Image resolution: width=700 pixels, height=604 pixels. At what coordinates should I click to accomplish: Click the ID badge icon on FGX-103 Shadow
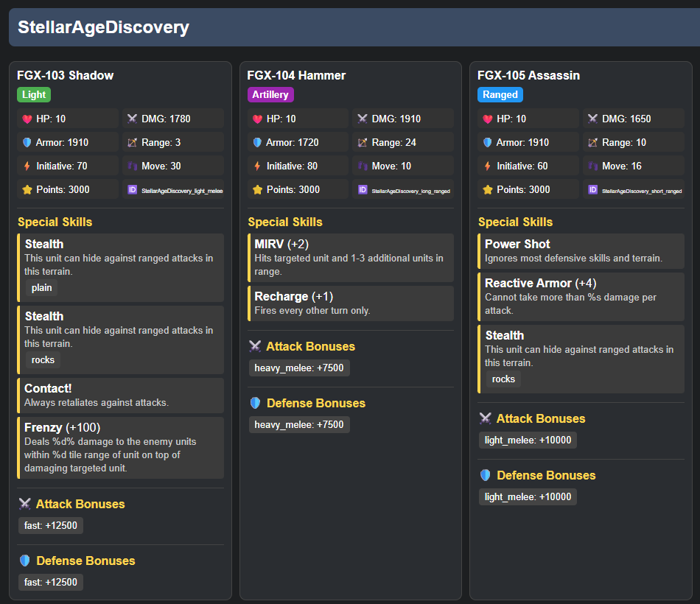coord(133,190)
